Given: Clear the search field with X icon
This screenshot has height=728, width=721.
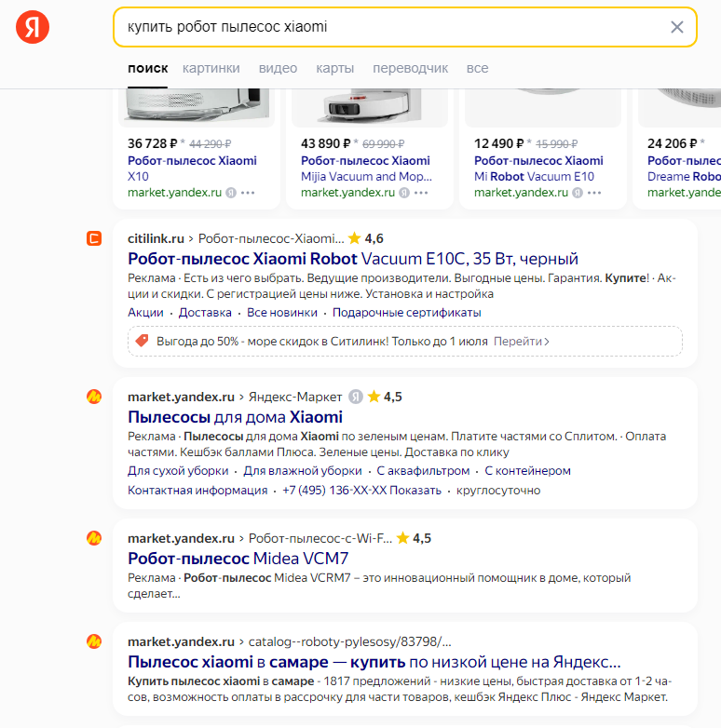Looking at the screenshot, I should pyautogui.click(x=677, y=27).
